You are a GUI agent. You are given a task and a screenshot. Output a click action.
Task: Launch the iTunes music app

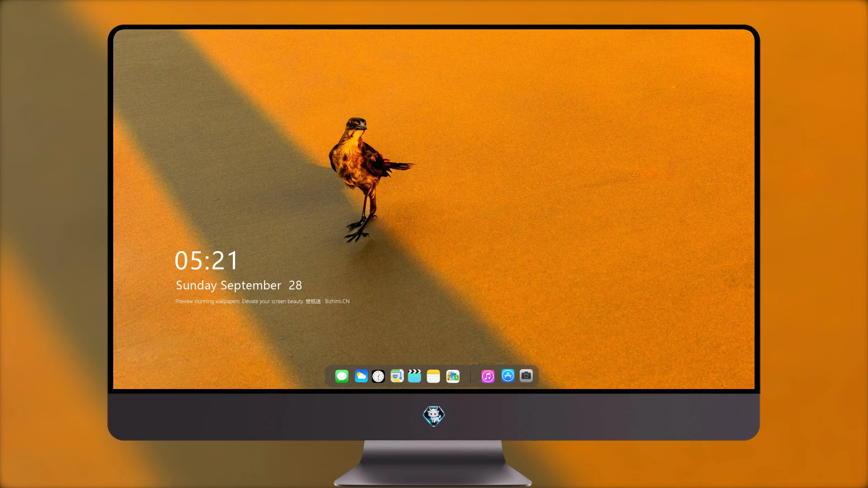488,376
